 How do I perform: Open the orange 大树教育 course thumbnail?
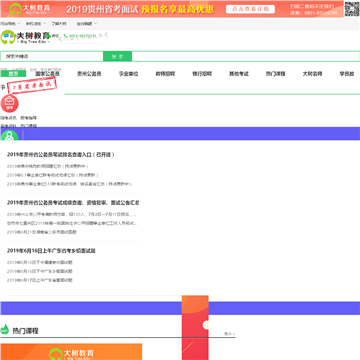click(x=71, y=352)
